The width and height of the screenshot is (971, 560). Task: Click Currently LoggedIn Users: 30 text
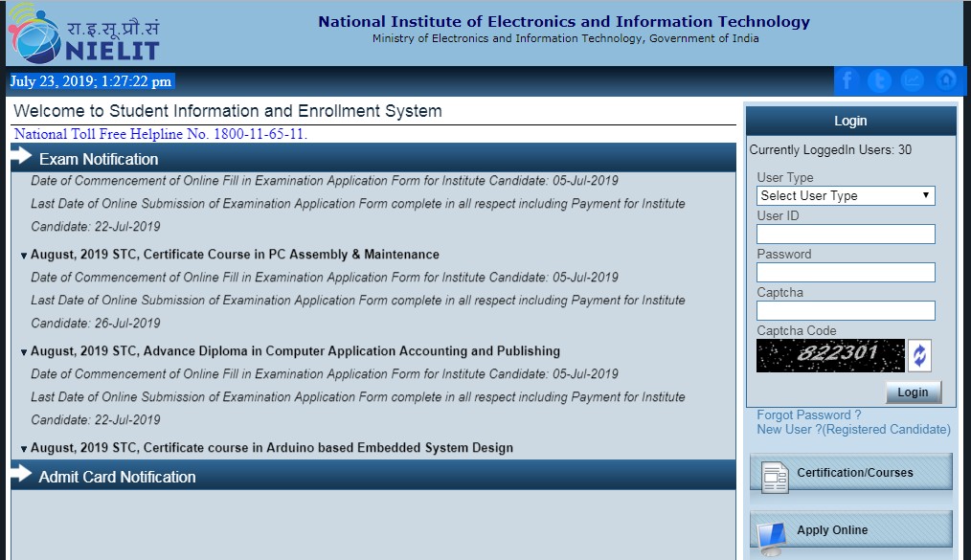pos(830,149)
